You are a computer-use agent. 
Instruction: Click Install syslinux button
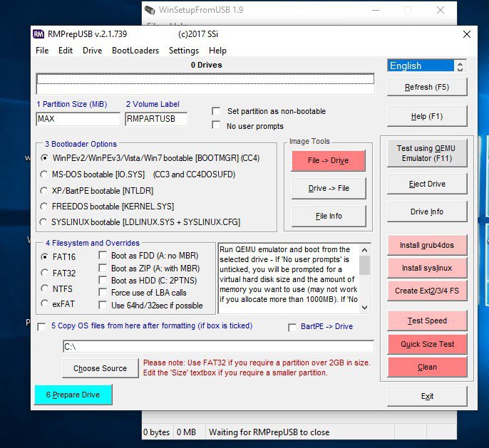pyautogui.click(x=427, y=268)
